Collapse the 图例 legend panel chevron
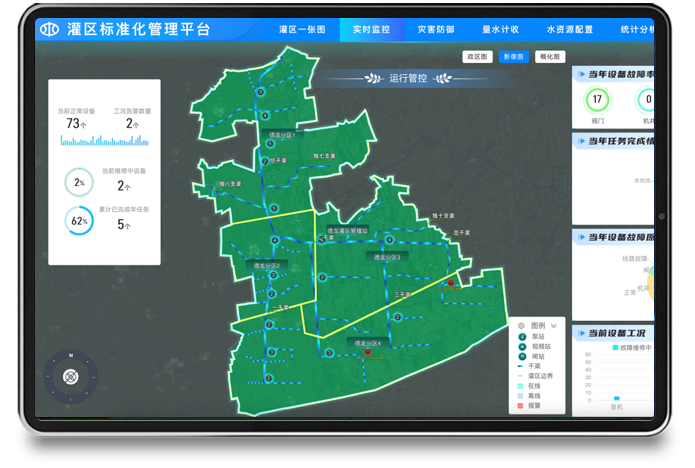 tap(554, 326)
